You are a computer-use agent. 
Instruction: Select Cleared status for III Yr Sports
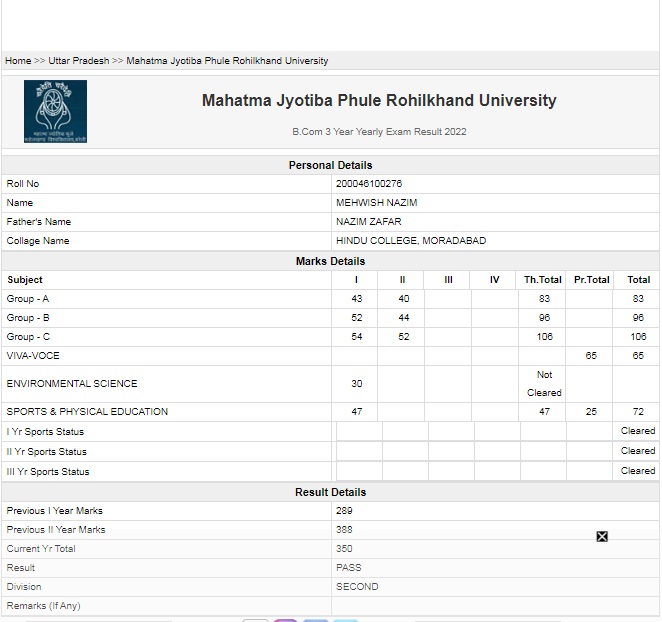(x=638, y=470)
